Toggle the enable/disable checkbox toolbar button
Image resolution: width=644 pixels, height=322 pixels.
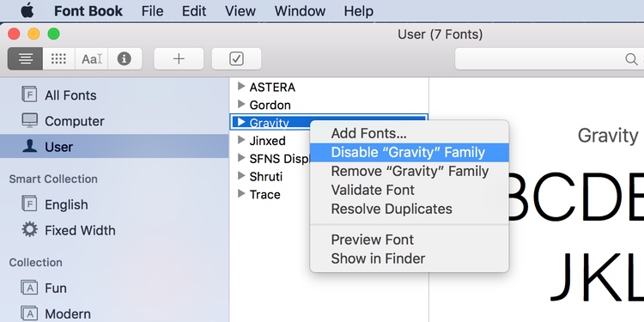pos(236,59)
